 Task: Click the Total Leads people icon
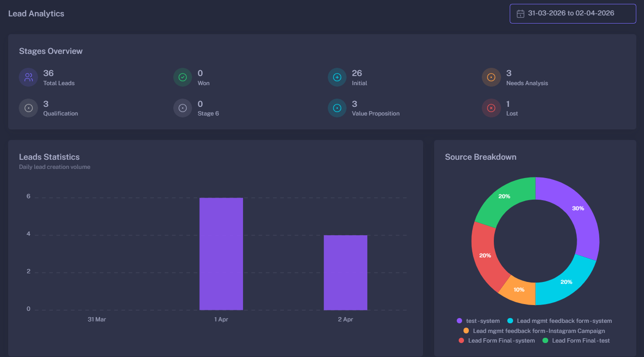click(28, 77)
